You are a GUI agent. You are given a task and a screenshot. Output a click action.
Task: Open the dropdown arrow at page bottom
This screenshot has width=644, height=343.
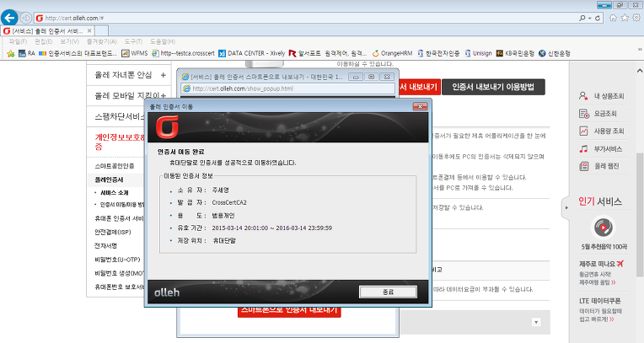tap(535, 323)
